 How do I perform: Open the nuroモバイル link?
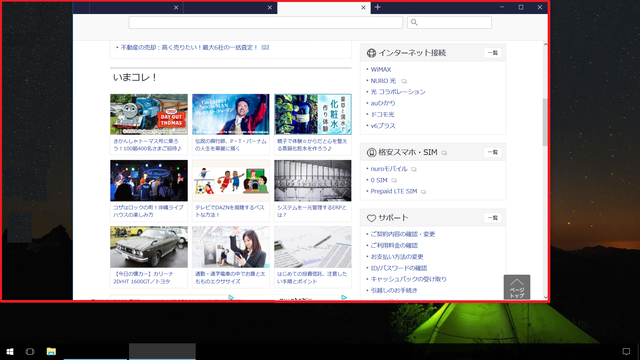pyautogui.click(x=389, y=169)
